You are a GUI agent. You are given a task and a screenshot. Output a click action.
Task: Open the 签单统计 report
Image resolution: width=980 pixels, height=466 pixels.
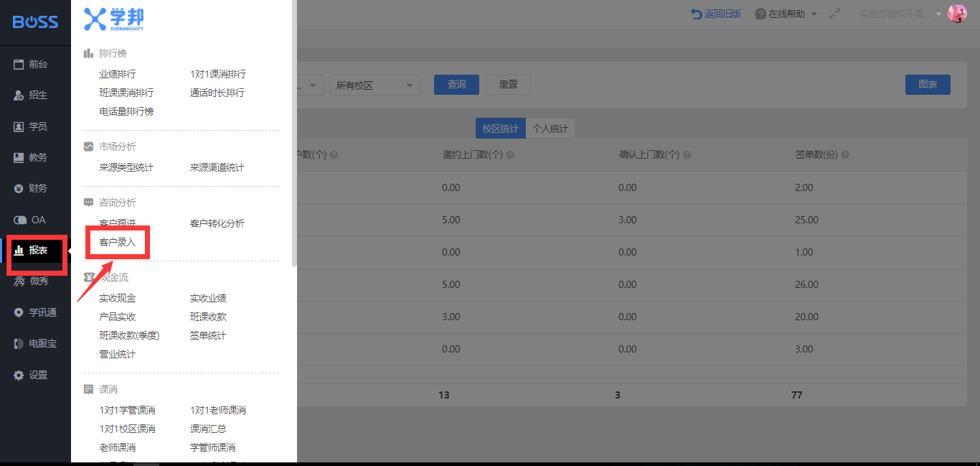click(x=208, y=335)
